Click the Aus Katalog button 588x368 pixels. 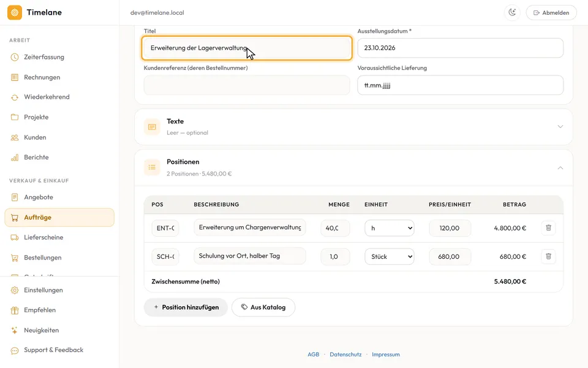[263, 307]
